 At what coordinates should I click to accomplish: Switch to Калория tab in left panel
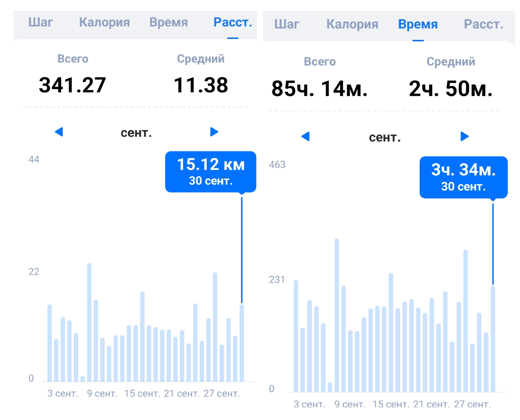pyautogui.click(x=104, y=22)
